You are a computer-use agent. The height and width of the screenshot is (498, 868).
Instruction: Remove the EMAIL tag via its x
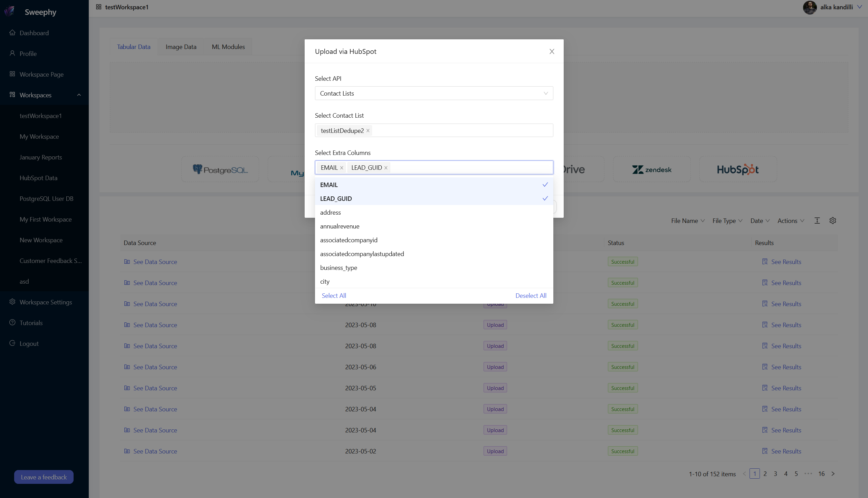342,168
